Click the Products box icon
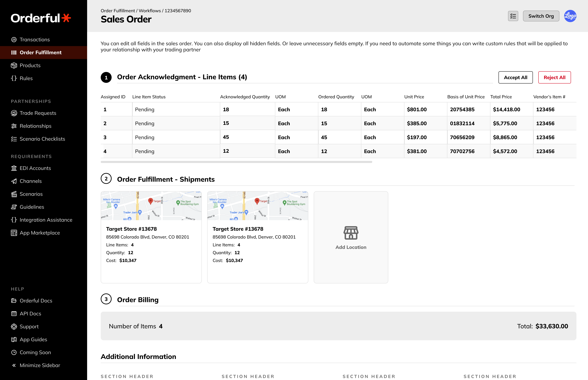588x380 pixels. coord(14,65)
